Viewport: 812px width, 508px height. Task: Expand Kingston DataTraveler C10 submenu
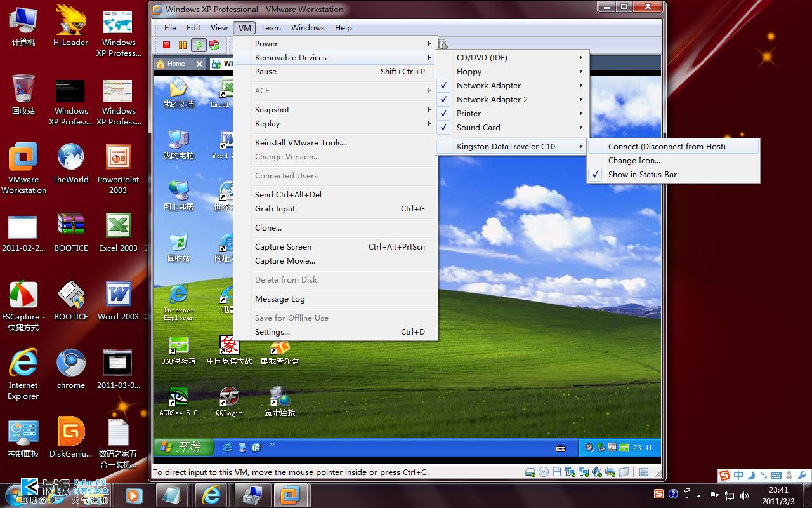(513, 146)
